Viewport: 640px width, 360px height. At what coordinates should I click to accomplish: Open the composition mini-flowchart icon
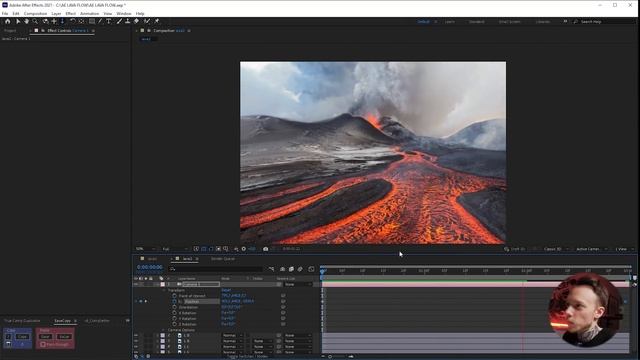(x=271, y=269)
